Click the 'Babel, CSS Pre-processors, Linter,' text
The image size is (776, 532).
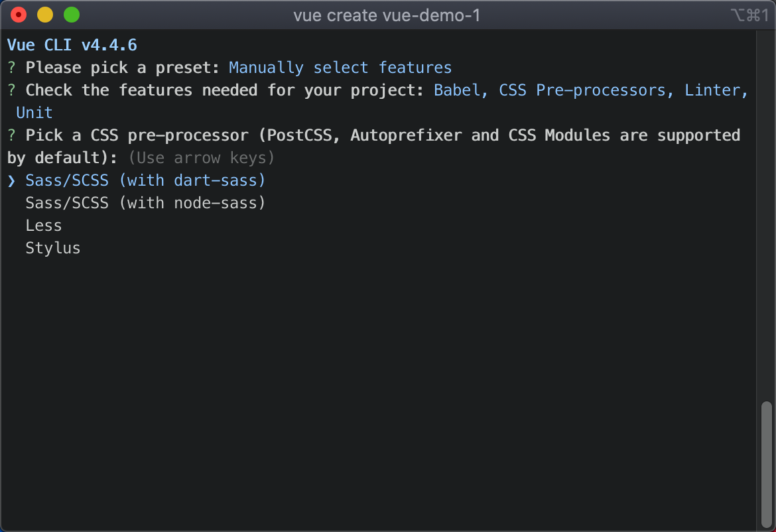(x=591, y=90)
